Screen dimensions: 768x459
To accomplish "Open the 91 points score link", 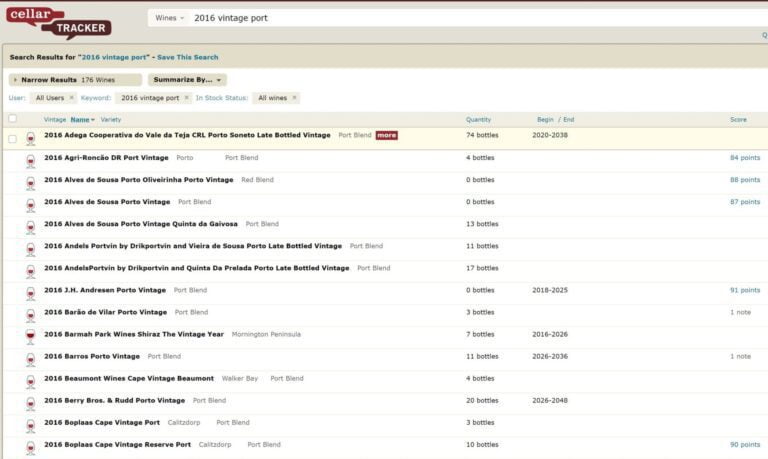I will [x=745, y=290].
